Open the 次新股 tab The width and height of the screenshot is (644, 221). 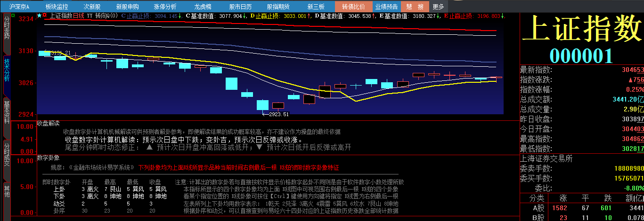[x=92, y=7]
